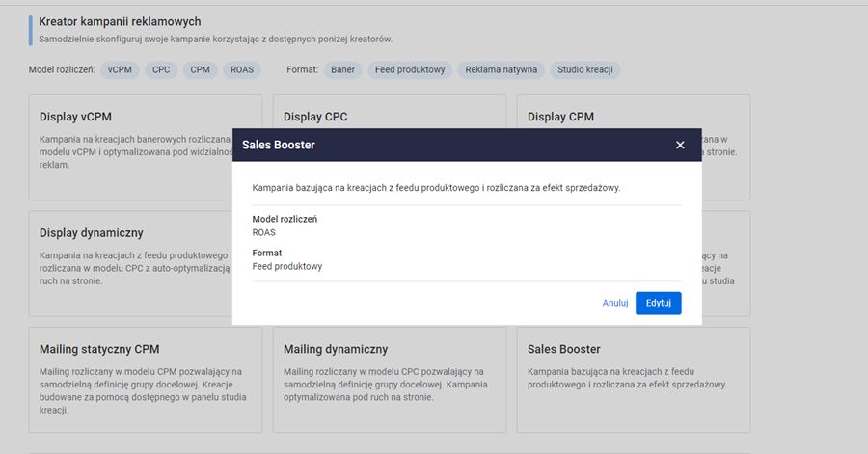
Task: Filter by Baner format chip
Action: point(342,69)
